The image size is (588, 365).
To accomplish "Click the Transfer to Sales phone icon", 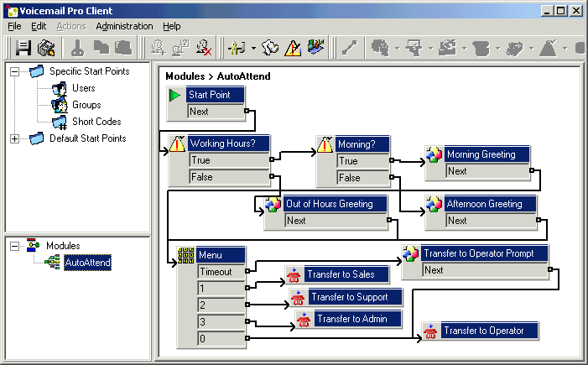I will click(x=294, y=275).
